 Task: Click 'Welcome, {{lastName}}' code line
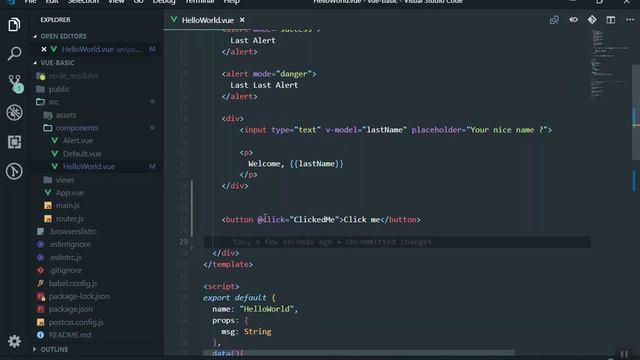tap(296, 164)
